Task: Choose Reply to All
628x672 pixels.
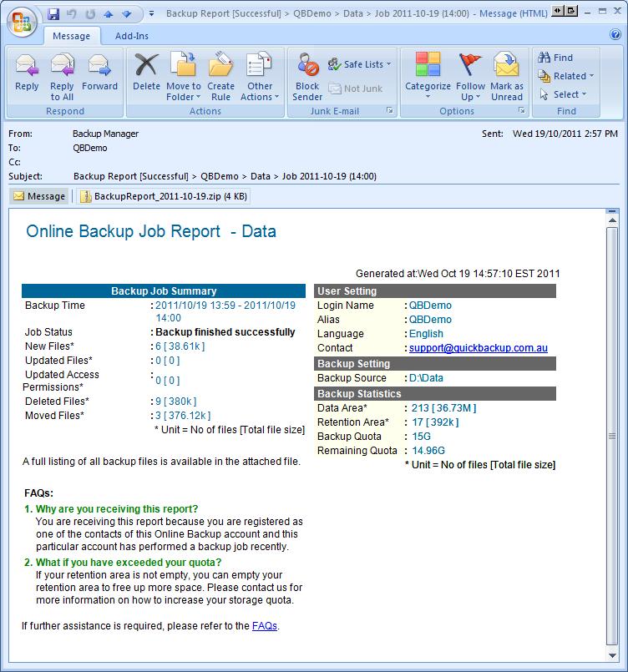Action: pyautogui.click(x=62, y=77)
